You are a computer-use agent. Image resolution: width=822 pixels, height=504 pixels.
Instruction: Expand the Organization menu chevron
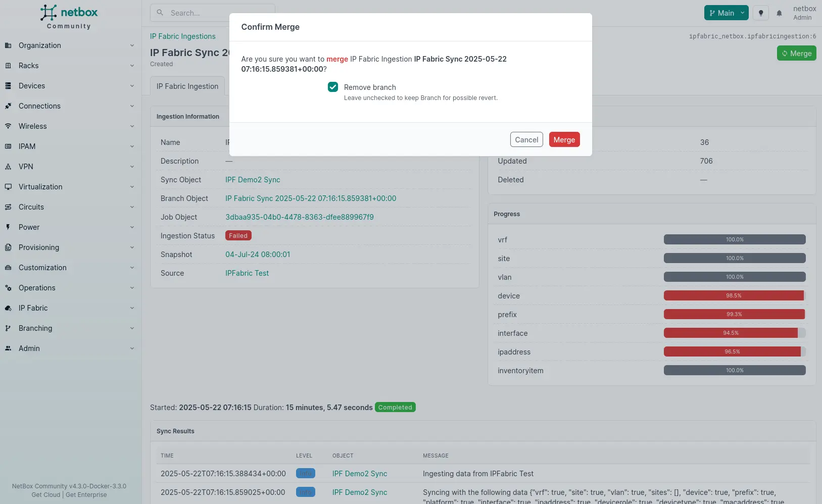coord(132,45)
